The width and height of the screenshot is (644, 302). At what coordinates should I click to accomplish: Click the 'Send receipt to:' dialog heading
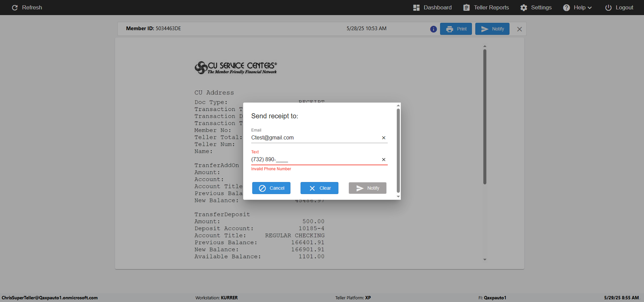[x=275, y=116]
